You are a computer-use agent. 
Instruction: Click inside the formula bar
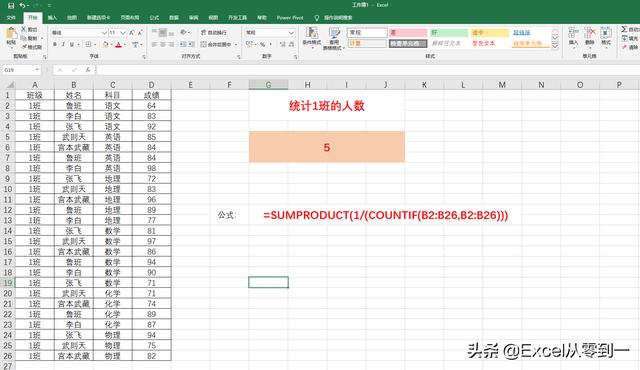(x=367, y=70)
